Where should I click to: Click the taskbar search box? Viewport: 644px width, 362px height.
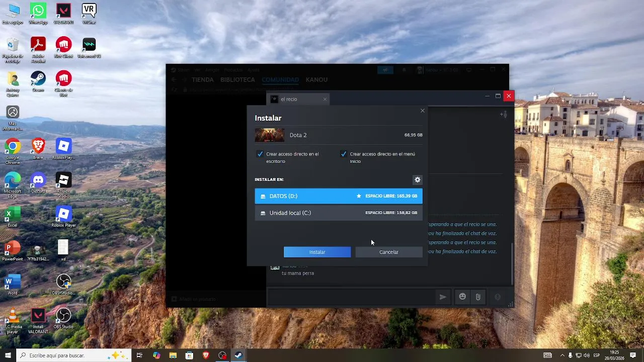pyautogui.click(x=73, y=355)
